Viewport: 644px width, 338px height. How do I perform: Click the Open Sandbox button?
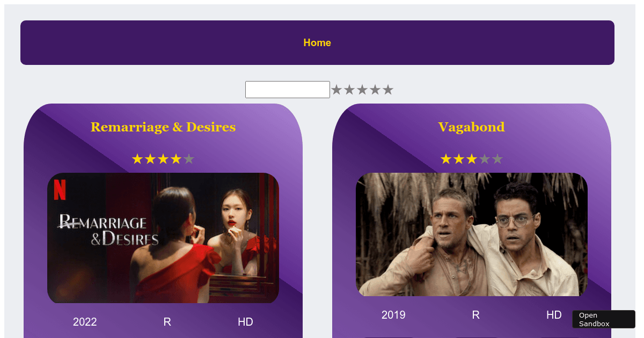[604, 319]
